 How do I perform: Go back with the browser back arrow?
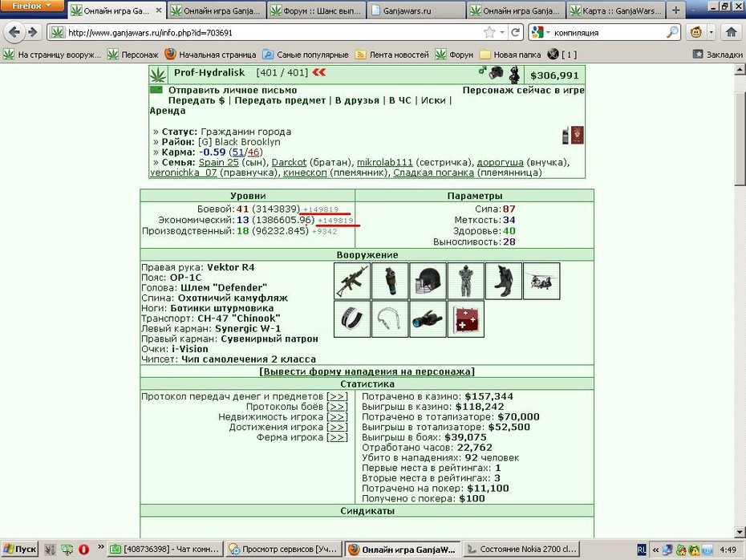click(14, 32)
